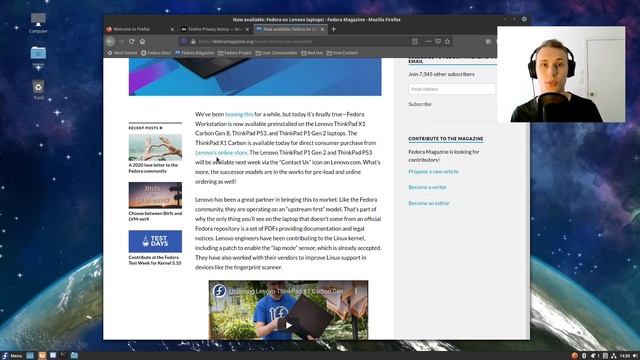This screenshot has height=360, width=640.
Task: Open "Propose a new article" link
Action: tap(433, 171)
